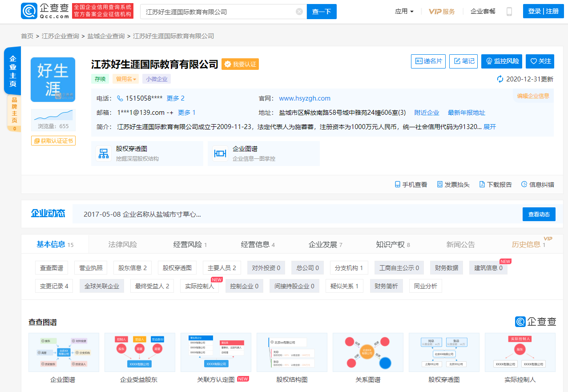Jump to 股东信息 2 section
The width and height of the screenshot is (568, 392).
coord(132,268)
